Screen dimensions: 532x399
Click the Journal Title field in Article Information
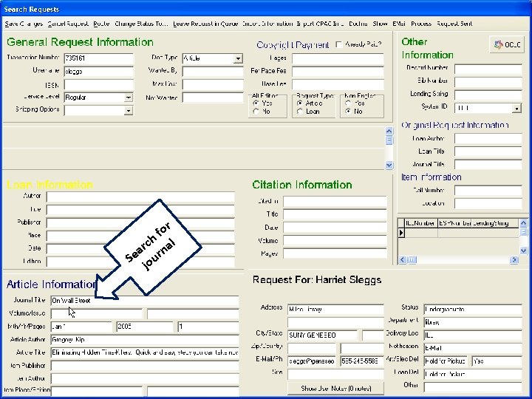pyautogui.click(x=145, y=301)
